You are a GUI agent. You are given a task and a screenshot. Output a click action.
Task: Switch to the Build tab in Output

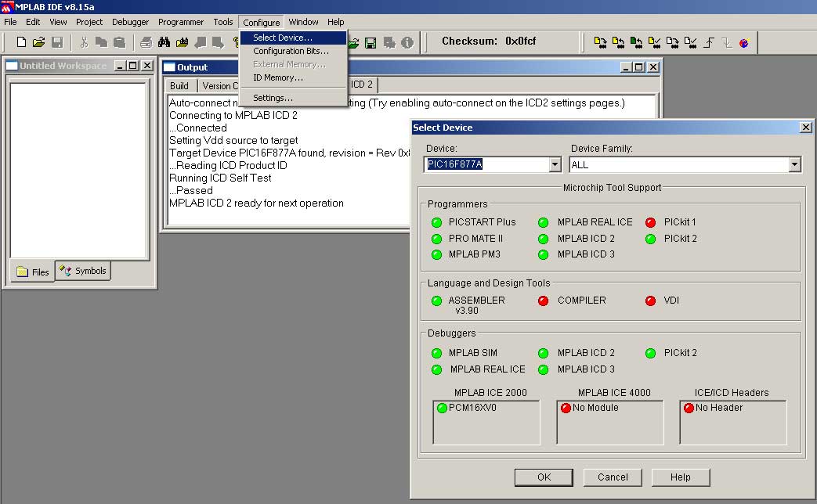(179, 85)
